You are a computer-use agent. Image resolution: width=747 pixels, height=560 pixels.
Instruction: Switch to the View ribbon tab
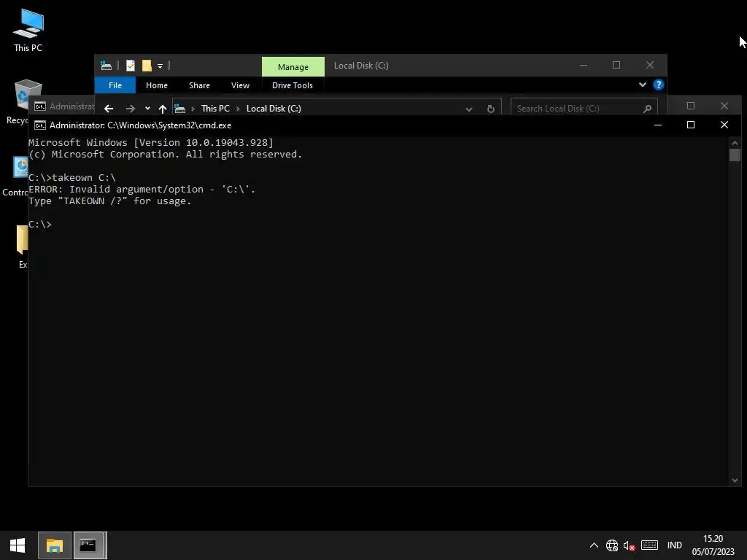240,85
